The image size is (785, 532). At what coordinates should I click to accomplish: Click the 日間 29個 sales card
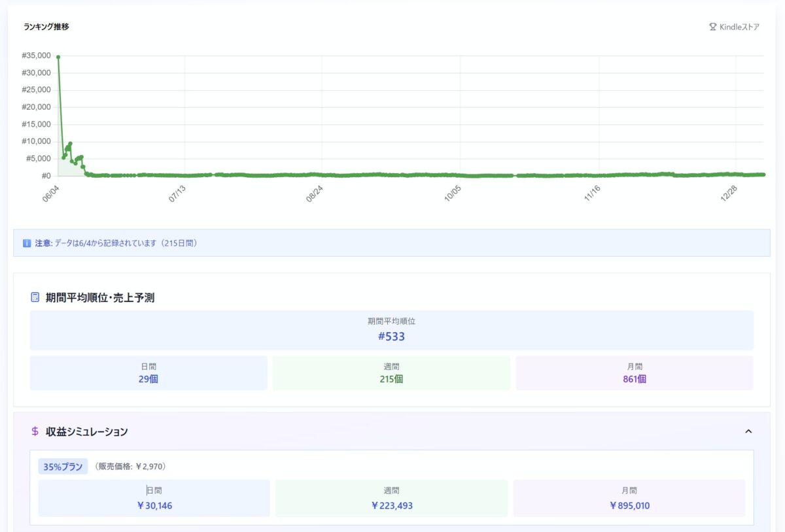(148, 373)
